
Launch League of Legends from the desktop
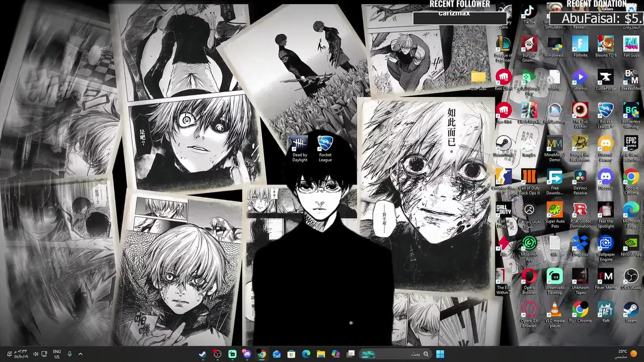point(504,49)
